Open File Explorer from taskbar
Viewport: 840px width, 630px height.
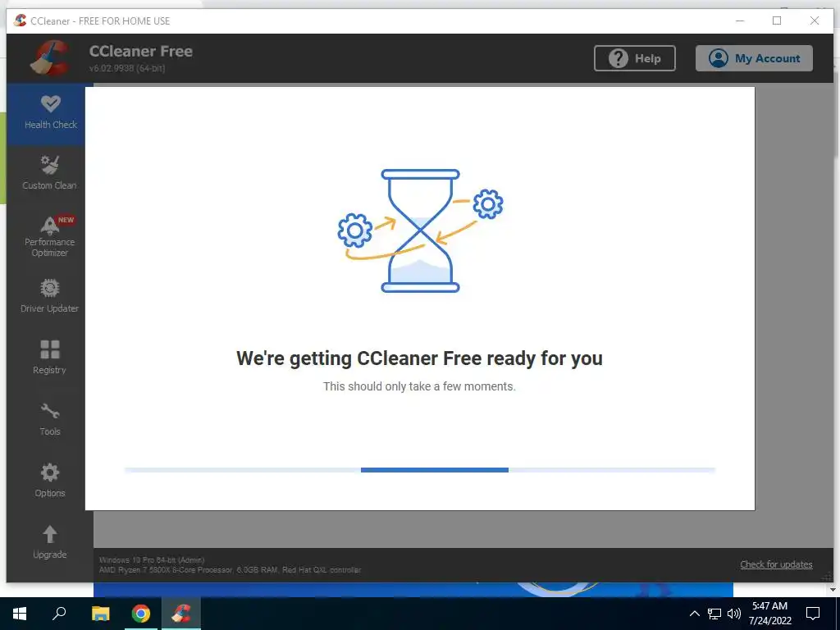[100, 614]
